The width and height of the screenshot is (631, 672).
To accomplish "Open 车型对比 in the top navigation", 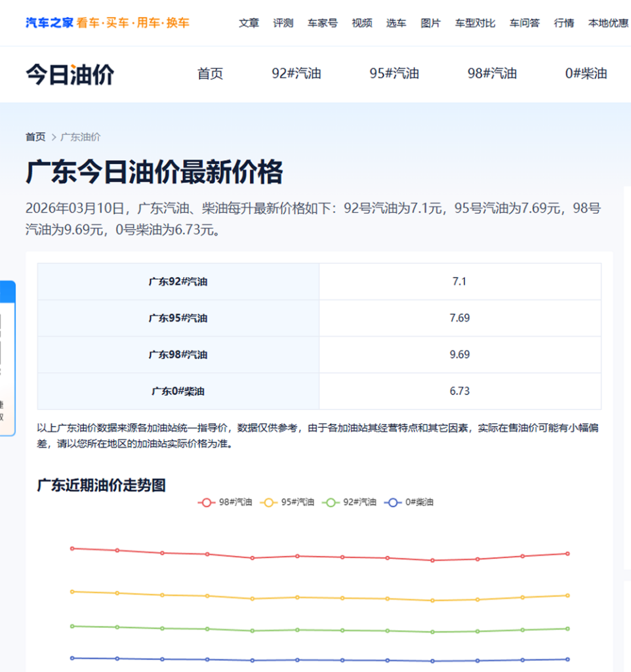I will point(475,23).
